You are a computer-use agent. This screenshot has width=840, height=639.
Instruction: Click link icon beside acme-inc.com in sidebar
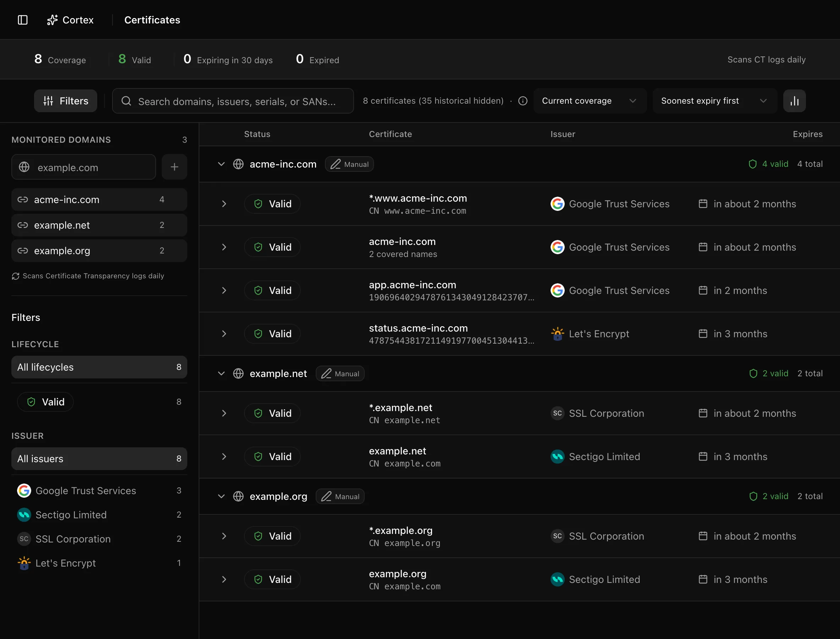pos(23,200)
